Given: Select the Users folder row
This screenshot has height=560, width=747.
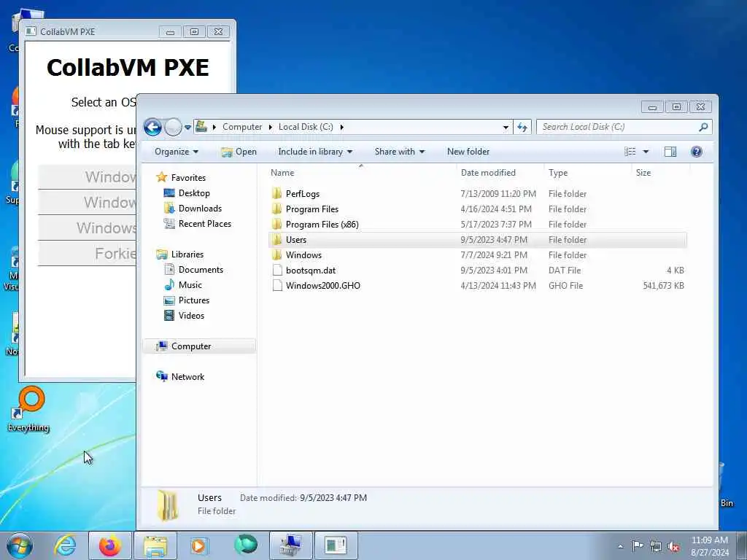Looking at the screenshot, I should [x=477, y=239].
